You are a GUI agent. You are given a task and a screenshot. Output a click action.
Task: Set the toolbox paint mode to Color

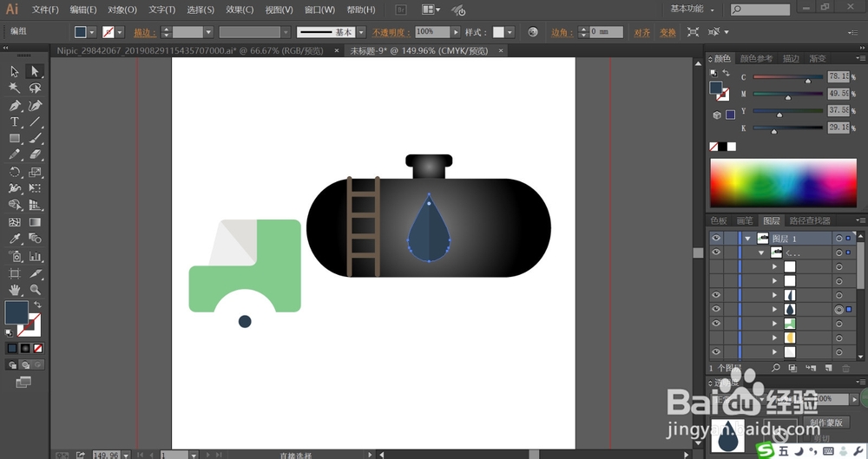point(11,348)
